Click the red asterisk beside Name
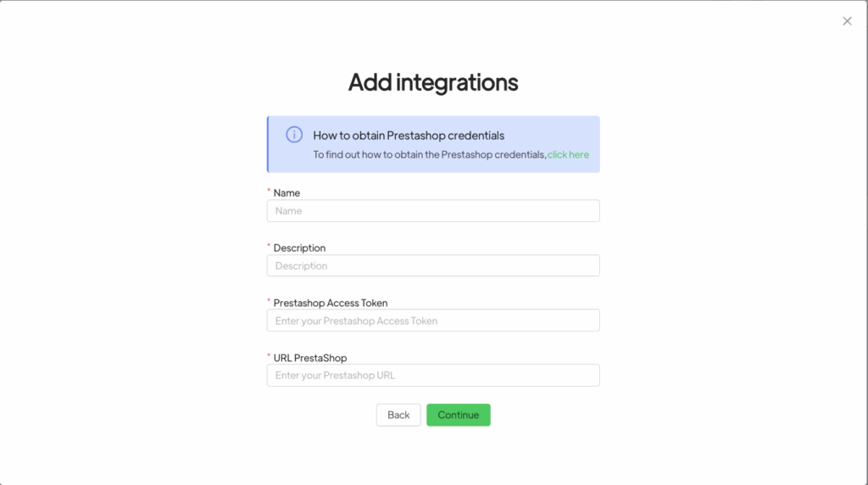 tap(269, 192)
